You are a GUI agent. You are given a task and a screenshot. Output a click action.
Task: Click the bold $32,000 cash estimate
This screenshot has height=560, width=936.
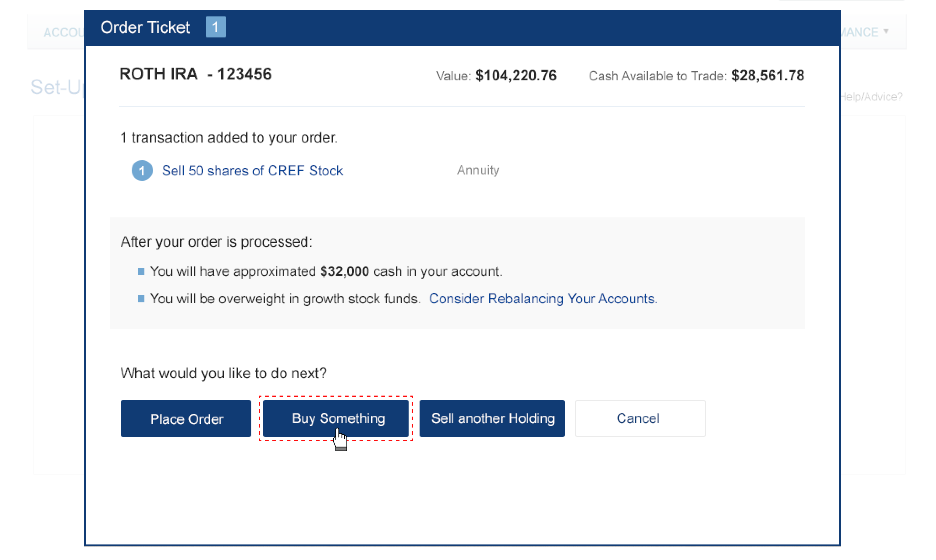click(344, 271)
